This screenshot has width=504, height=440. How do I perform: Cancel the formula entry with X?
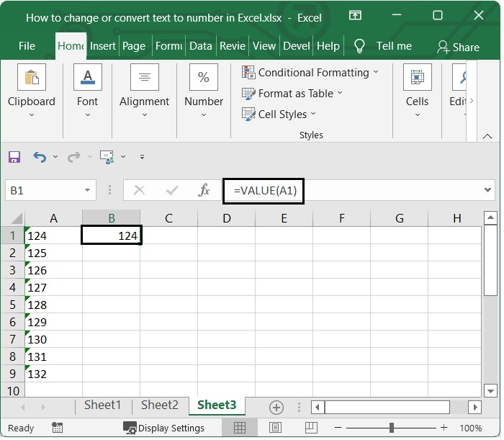tap(139, 191)
